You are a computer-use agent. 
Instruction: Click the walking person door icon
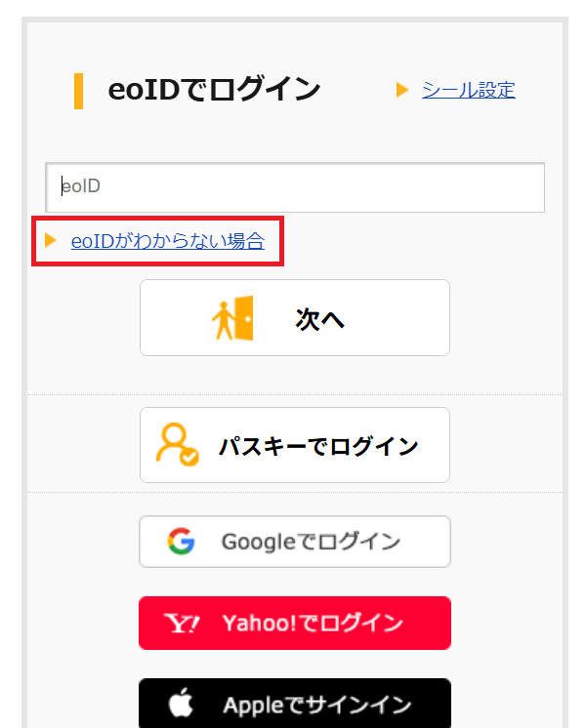coord(232,318)
